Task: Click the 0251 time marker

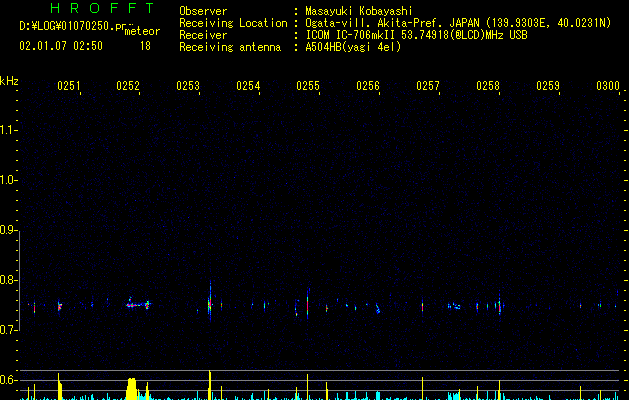Action: tap(69, 86)
